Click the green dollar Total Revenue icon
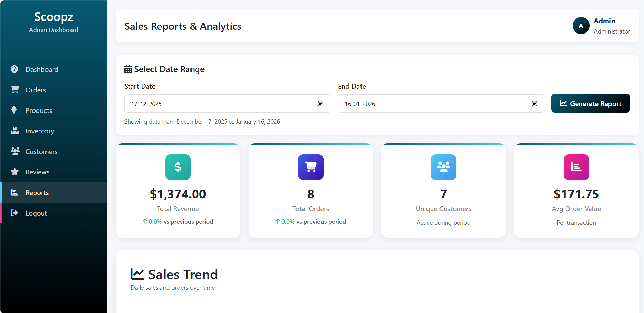Image resolution: width=644 pixels, height=313 pixels. tap(178, 167)
